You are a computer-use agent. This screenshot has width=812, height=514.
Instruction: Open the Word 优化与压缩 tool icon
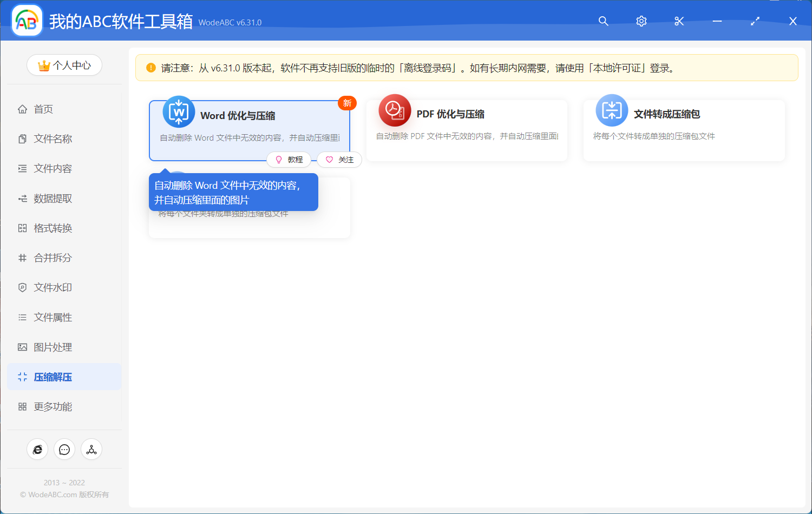[179, 112]
